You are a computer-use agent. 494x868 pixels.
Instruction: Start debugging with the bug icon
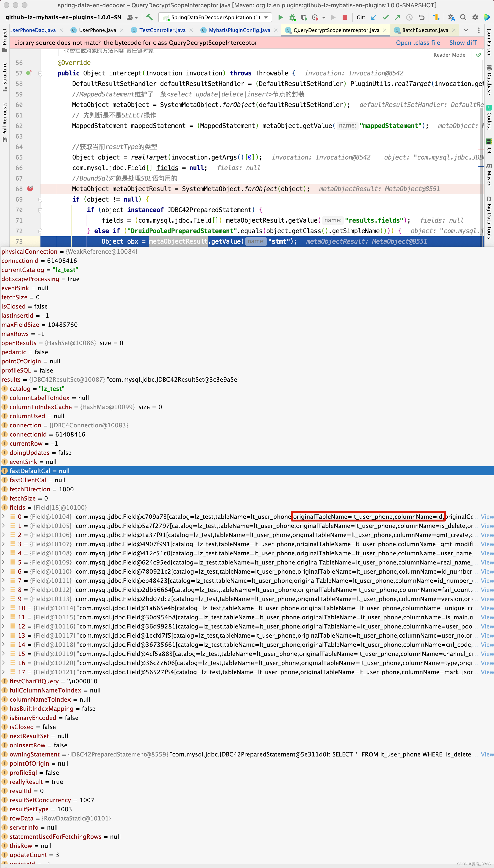[x=292, y=17]
